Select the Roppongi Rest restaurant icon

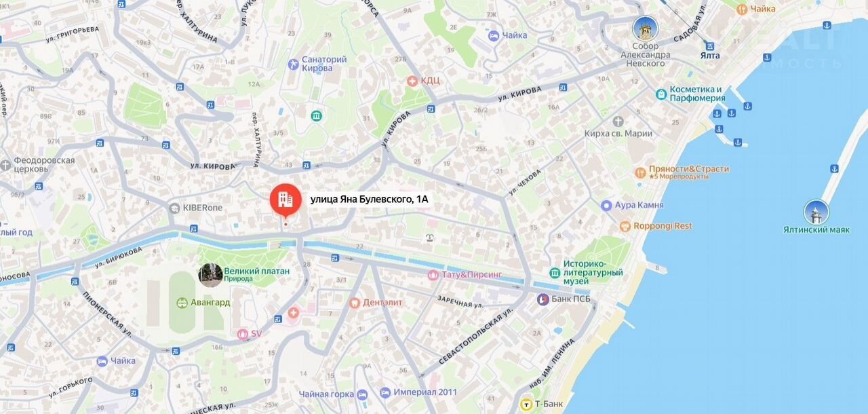click(x=625, y=226)
